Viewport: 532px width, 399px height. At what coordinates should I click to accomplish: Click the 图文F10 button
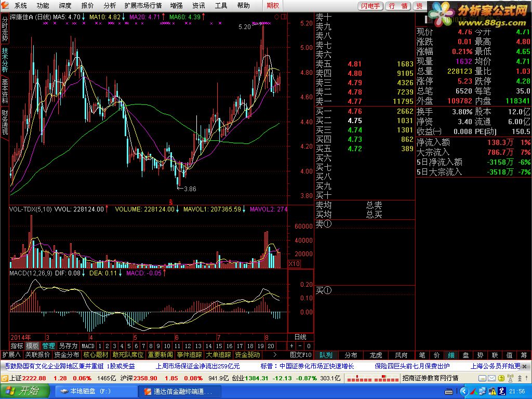(301, 355)
